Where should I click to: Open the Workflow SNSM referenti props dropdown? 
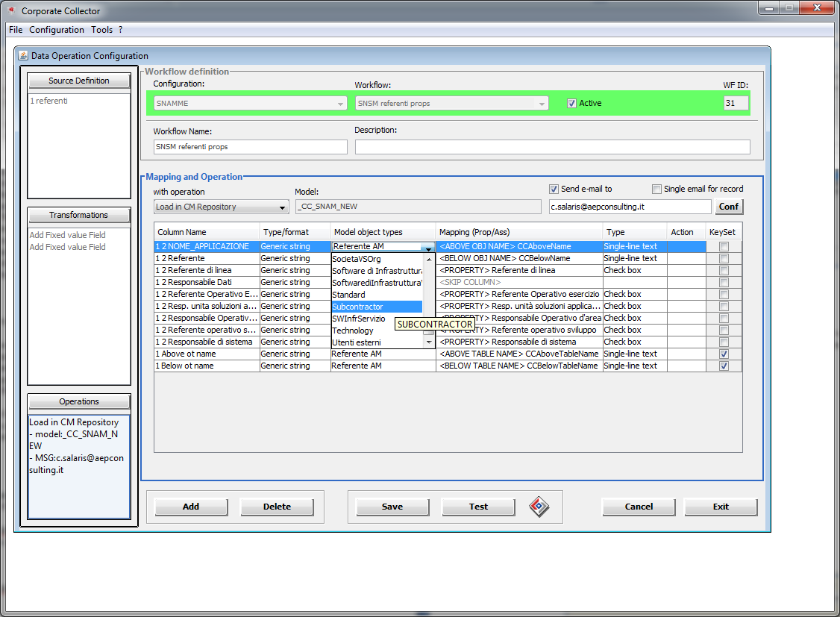click(x=451, y=104)
